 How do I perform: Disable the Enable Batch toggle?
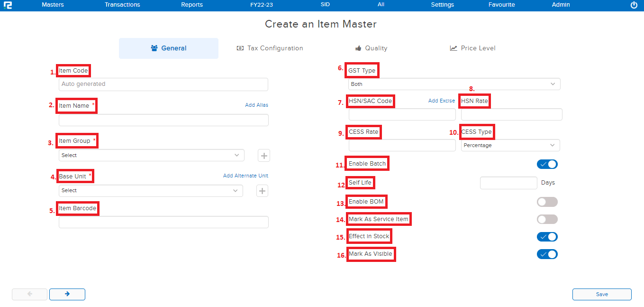pos(547,164)
